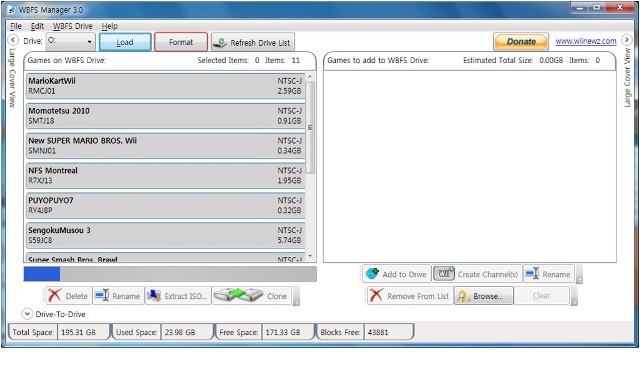The image size is (640, 383).
Task: Maximize the WBFS Manager window
Action: [x=597, y=8]
